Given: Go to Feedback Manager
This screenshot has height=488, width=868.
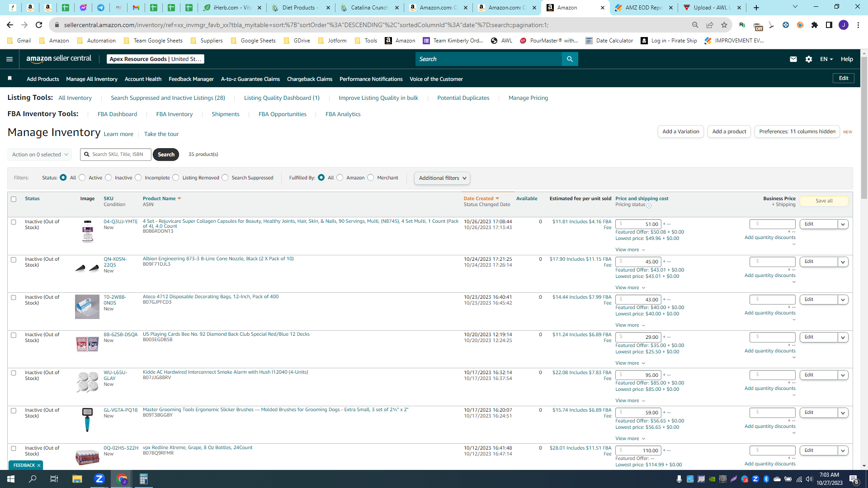Looking at the screenshot, I should tap(191, 79).
